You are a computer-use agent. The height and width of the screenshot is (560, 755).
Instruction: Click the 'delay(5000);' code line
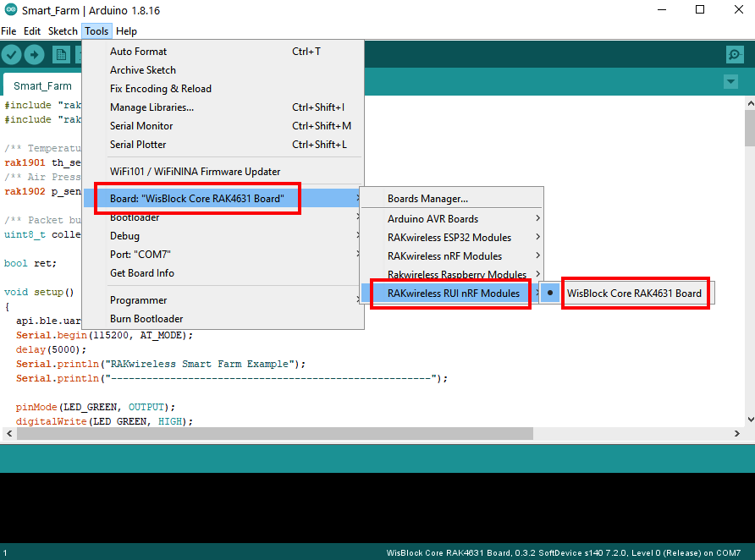(51, 349)
